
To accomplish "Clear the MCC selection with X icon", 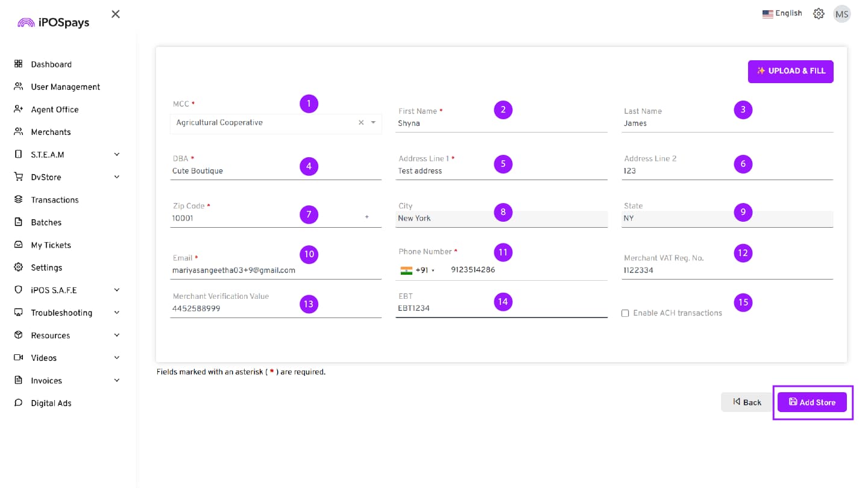I will [361, 122].
